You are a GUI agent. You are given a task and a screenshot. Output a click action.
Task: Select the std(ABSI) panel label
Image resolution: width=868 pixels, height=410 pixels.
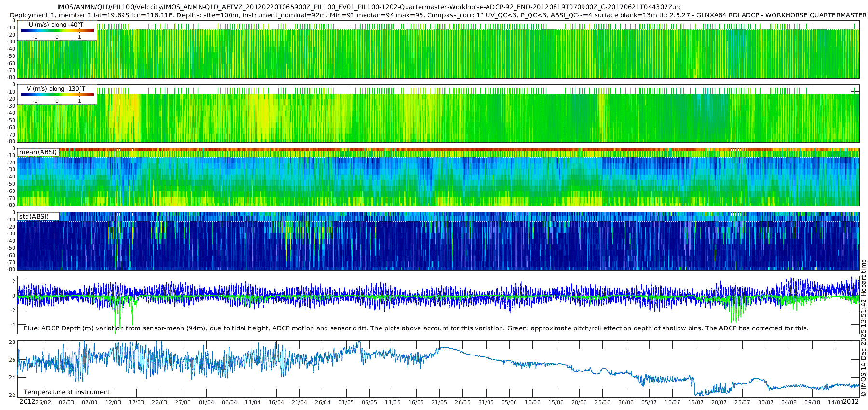point(34,217)
